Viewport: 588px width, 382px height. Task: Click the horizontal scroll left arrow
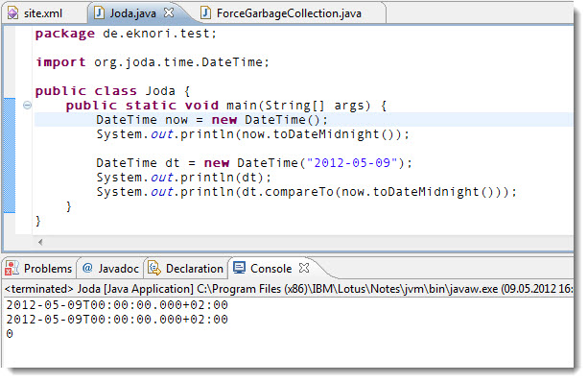click(x=40, y=242)
